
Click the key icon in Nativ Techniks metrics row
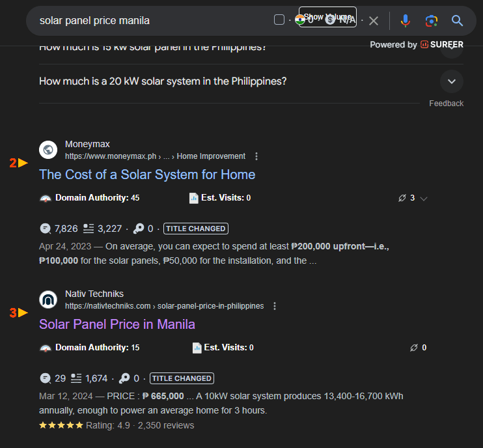click(124, 378)
